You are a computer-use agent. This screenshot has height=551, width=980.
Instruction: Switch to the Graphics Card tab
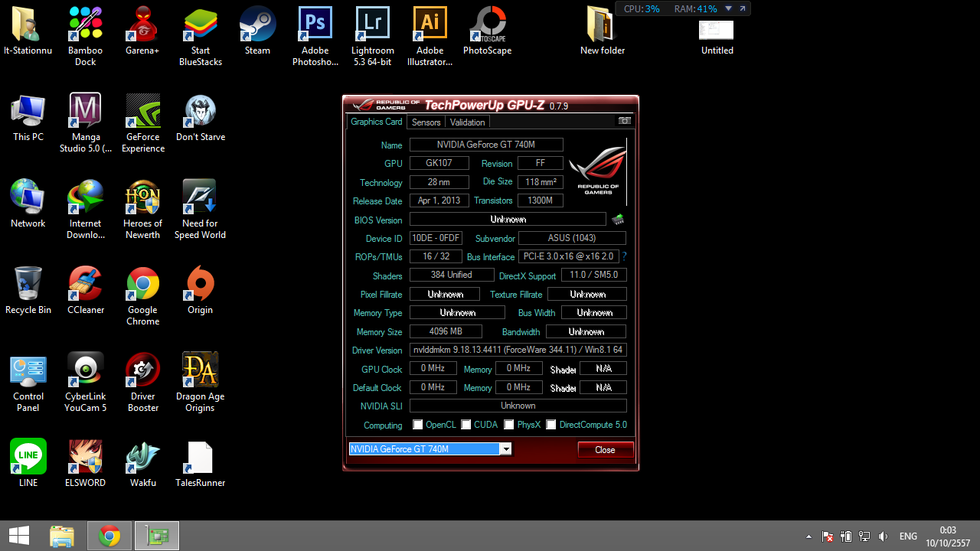[x=376, y=122]
